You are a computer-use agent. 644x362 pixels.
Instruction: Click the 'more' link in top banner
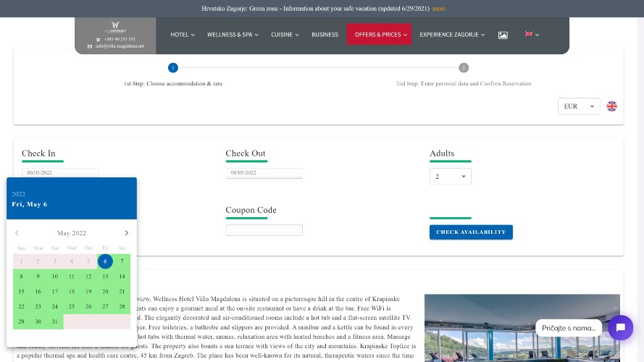click(439, 9)
